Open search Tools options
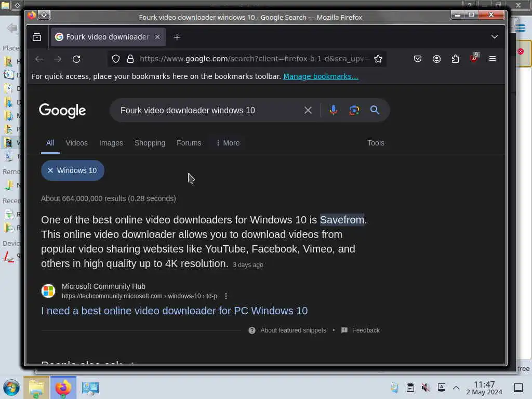Screen dimensions: 532x399 376,143
